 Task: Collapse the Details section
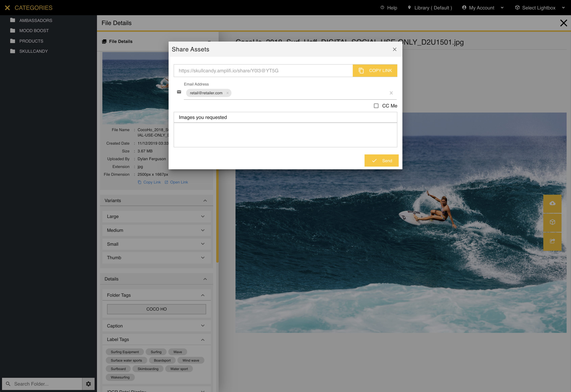(205, 279)
